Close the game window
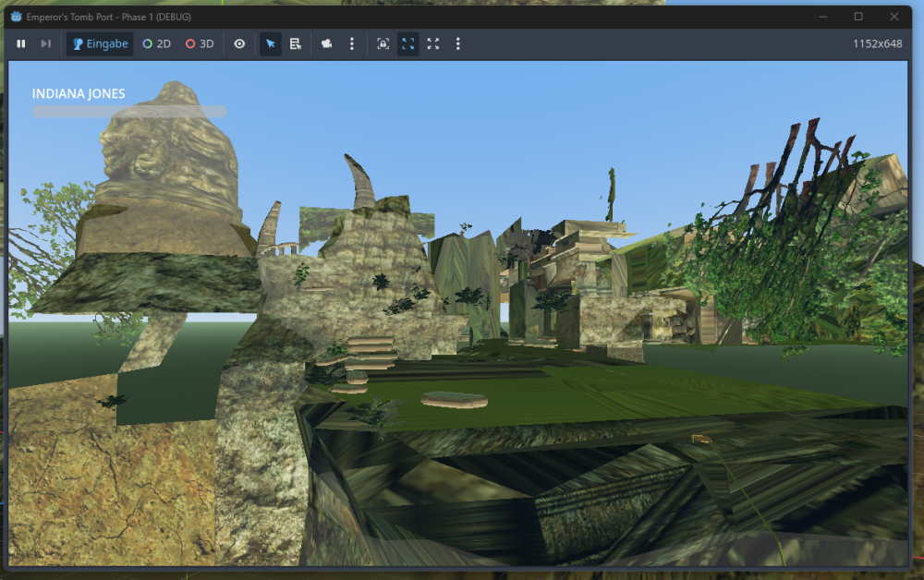924x580 pixels. [894, 17]
